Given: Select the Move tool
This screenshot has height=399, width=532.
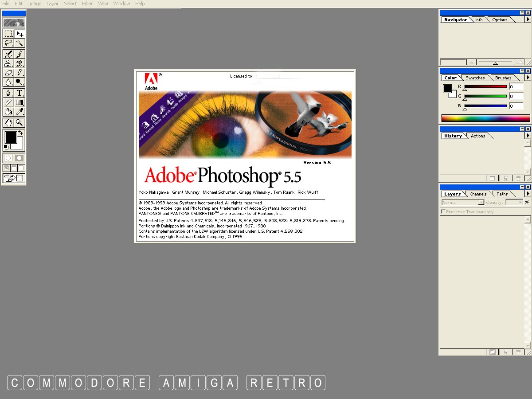Looking at the screenshot, I should [x=20, y=34].
